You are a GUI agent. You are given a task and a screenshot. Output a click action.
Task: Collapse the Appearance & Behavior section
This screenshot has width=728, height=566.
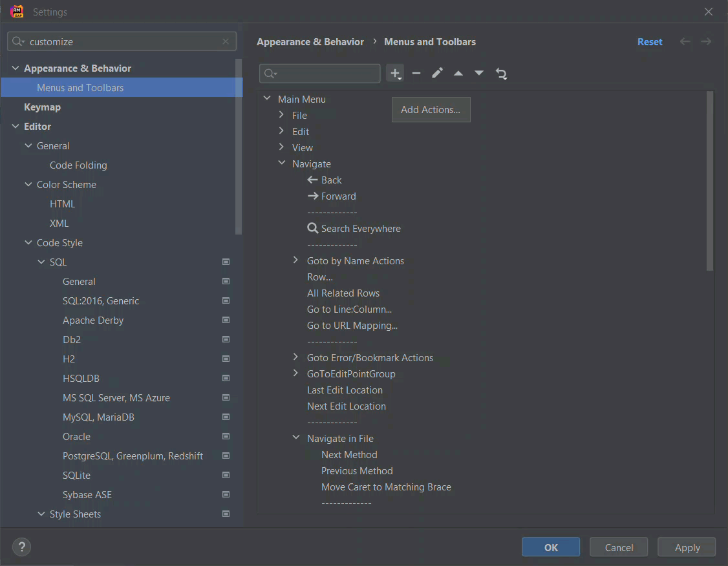16,68
